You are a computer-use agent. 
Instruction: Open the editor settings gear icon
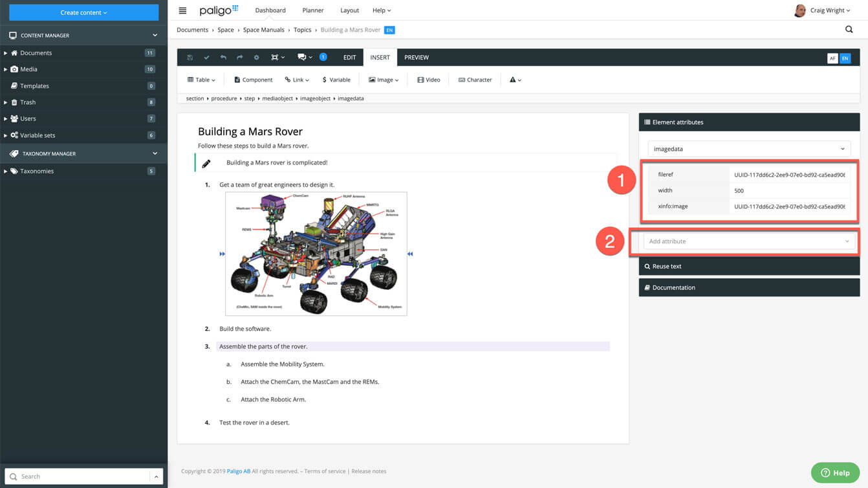(256, 58)
